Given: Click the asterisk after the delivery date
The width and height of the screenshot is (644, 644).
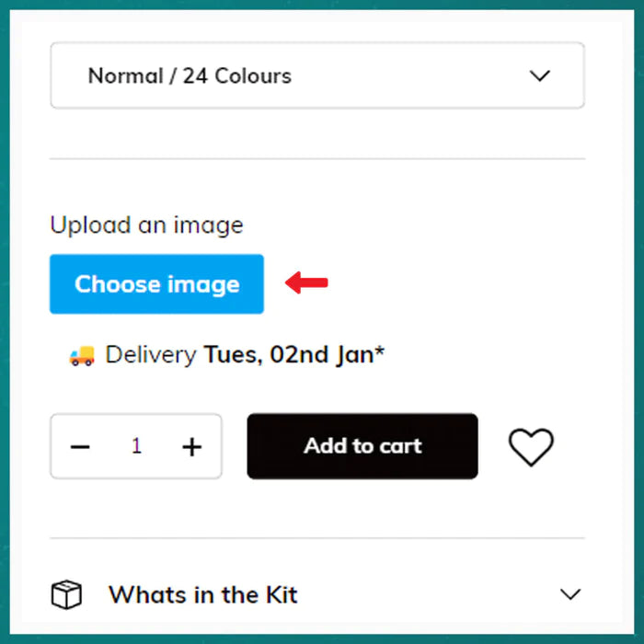Looking at the screenshot, I should click(x=379, y=351).
